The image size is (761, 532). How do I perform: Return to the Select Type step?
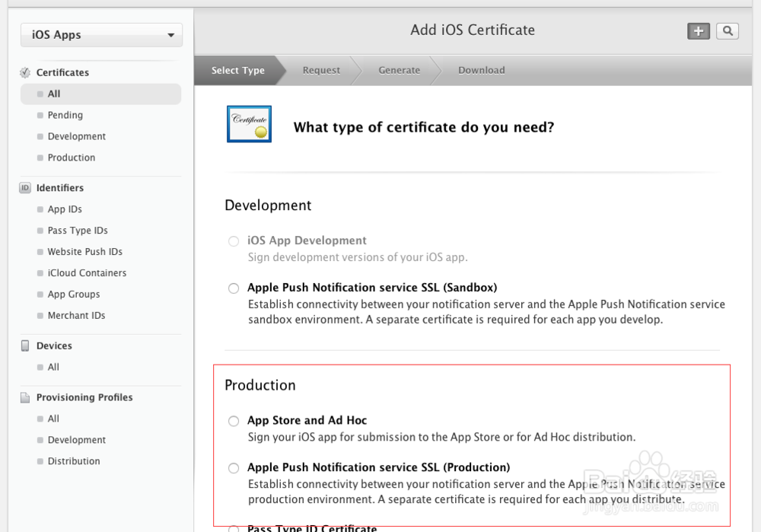237,70
